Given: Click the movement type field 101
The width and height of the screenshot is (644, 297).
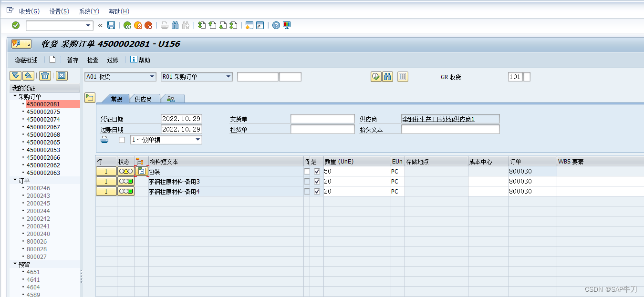Looking at the screenshot, I should point(515,77).
